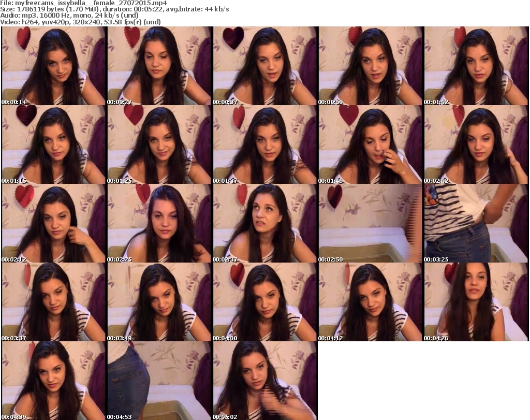Open the thumbnail stamped 00:01:15

(53, 144)
